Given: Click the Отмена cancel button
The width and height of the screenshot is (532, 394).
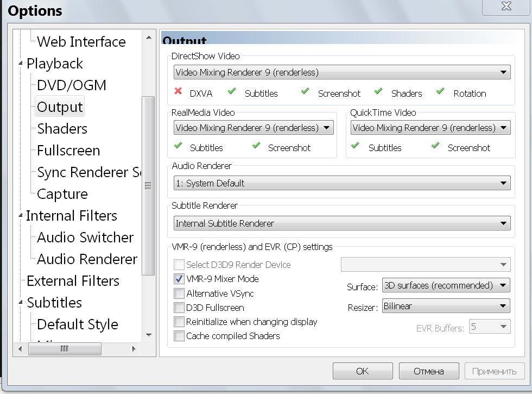Looking at the screenshot, I should coord(428,371).
